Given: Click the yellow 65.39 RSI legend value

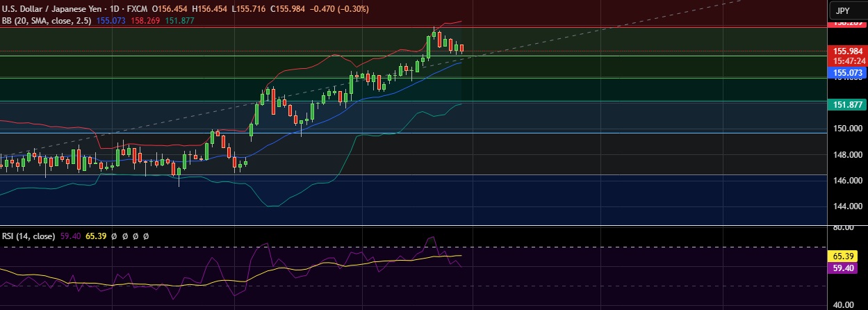Looking at the screenshot, I should click(97, 236).
